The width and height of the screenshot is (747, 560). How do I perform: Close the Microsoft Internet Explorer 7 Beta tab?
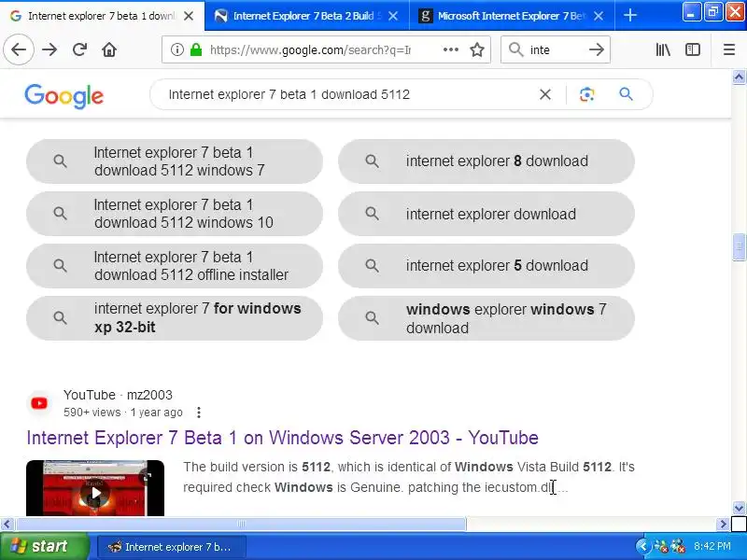[x=599, y=16]
